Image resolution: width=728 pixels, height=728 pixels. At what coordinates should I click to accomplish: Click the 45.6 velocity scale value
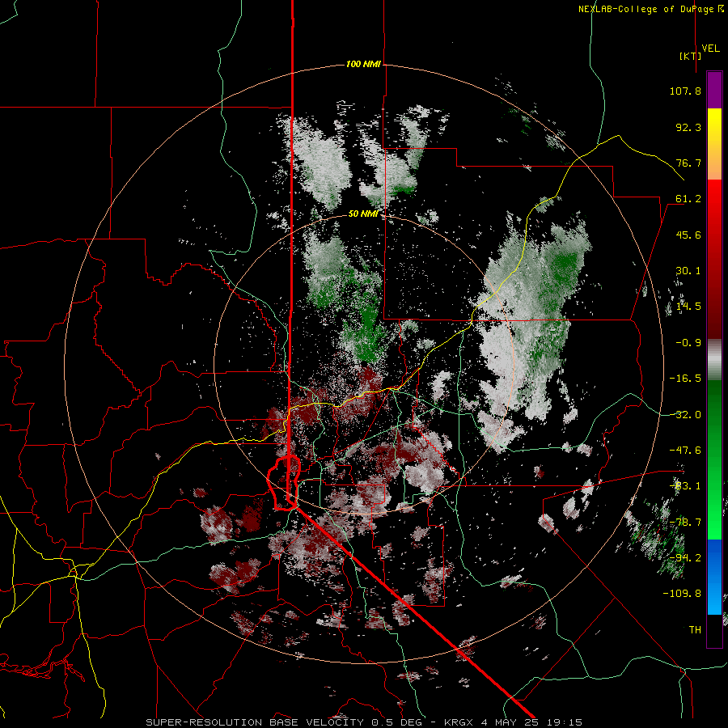(688, 235)
